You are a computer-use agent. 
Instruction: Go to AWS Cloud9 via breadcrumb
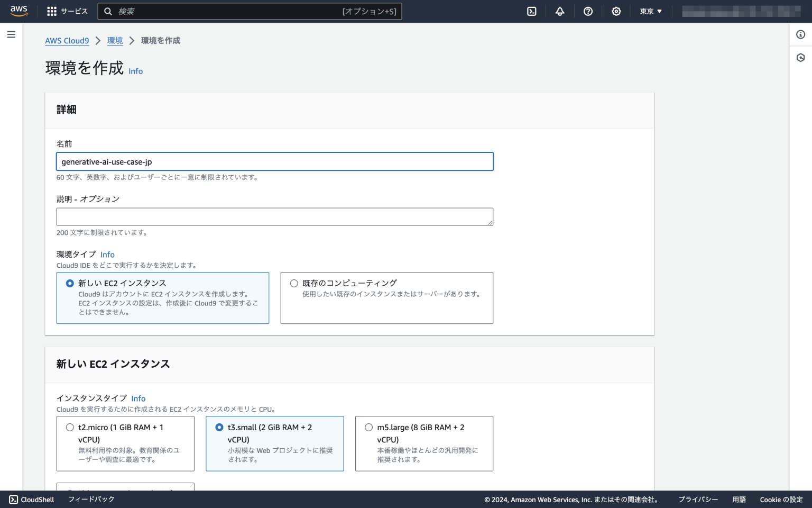click(x=67, y=40)
